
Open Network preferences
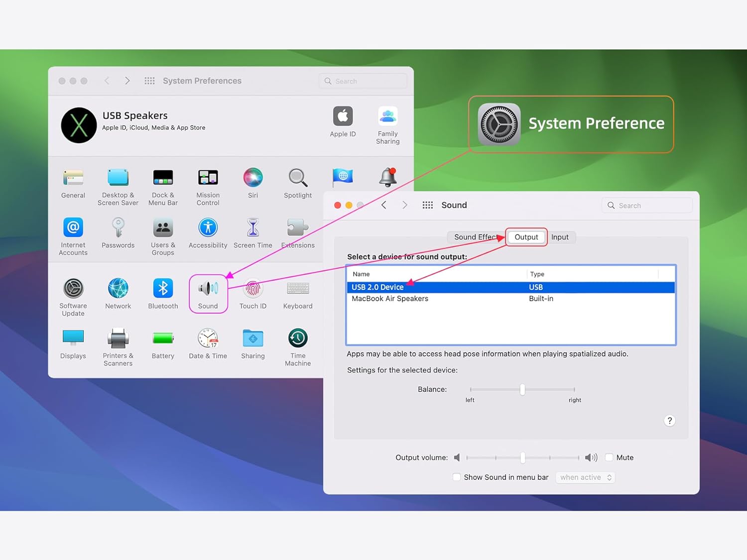[118, 294]
